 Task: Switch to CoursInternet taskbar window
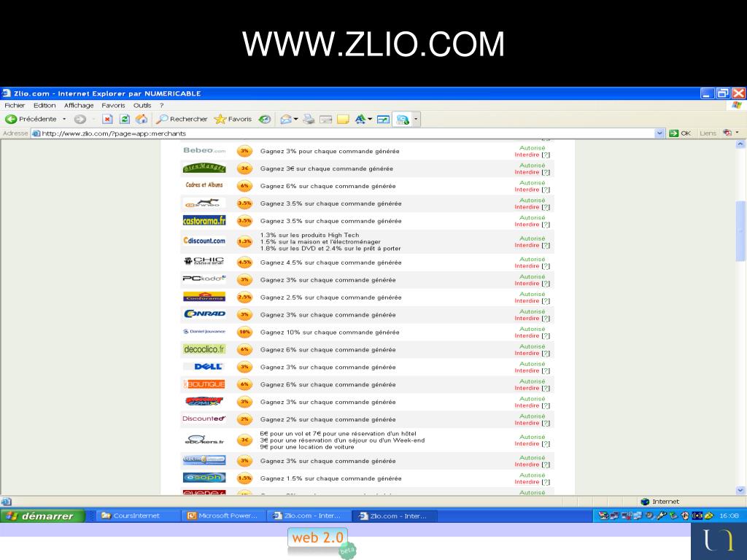click(139, 516)
